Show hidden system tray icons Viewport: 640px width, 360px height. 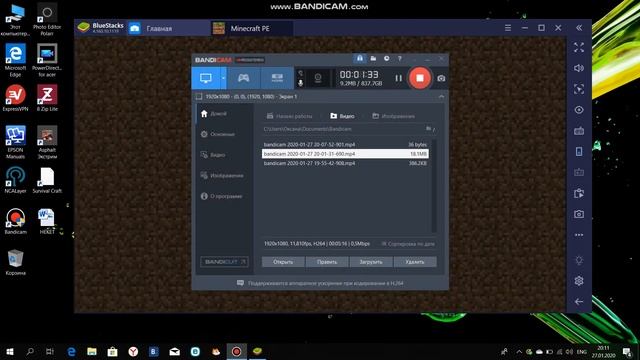pos(519,352)
